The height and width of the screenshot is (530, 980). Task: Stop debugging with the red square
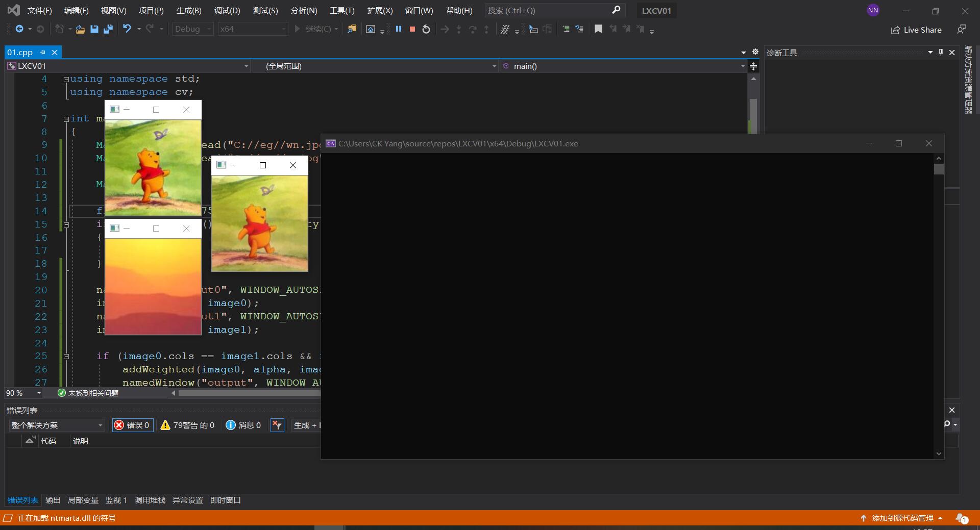(x=412, y=29)
